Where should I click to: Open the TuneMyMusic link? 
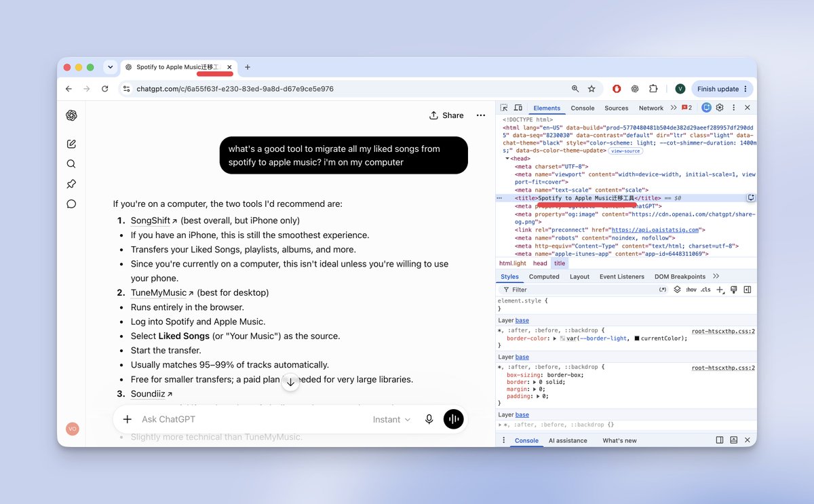(162, 293)
